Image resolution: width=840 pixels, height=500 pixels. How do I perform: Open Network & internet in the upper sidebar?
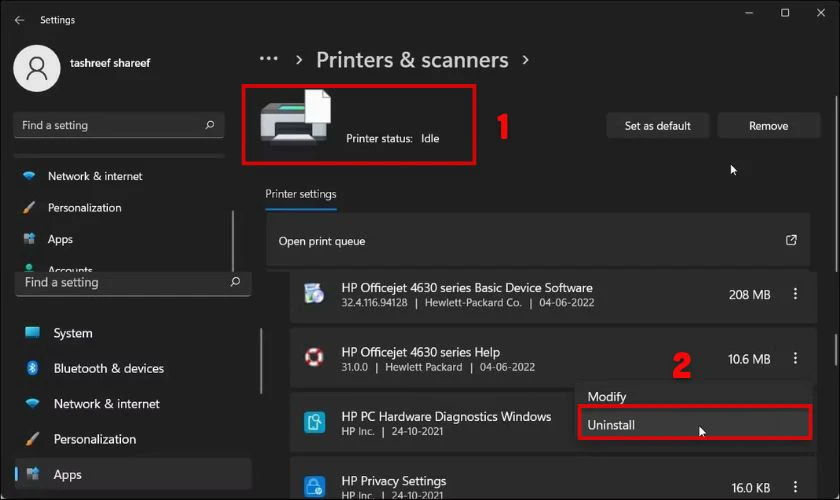click(x=95, y=176)
